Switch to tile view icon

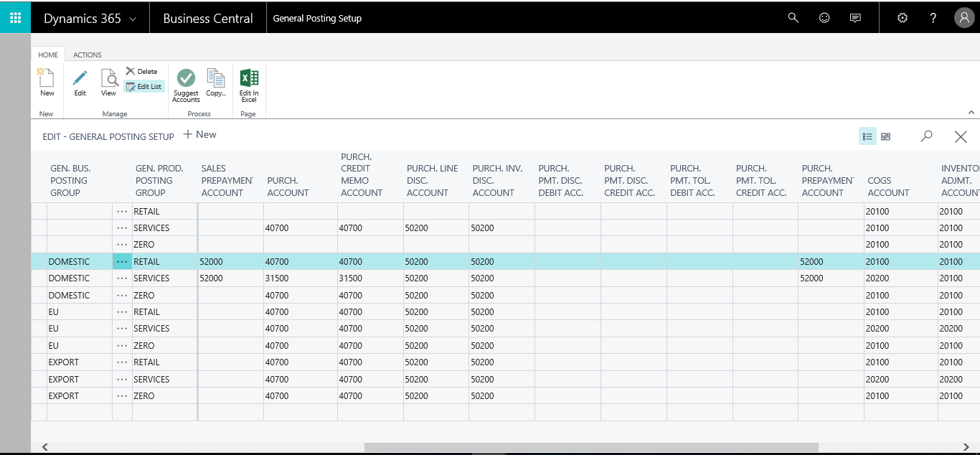click(x=885, y=136)
